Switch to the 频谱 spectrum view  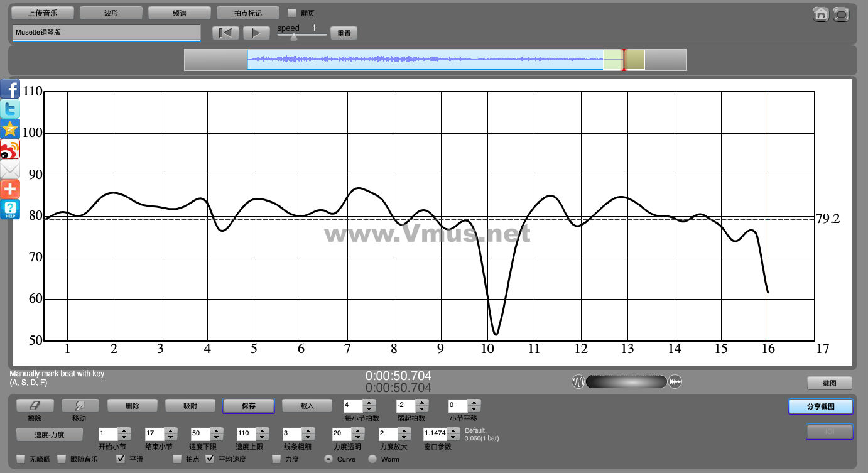[x=180, y=13]
